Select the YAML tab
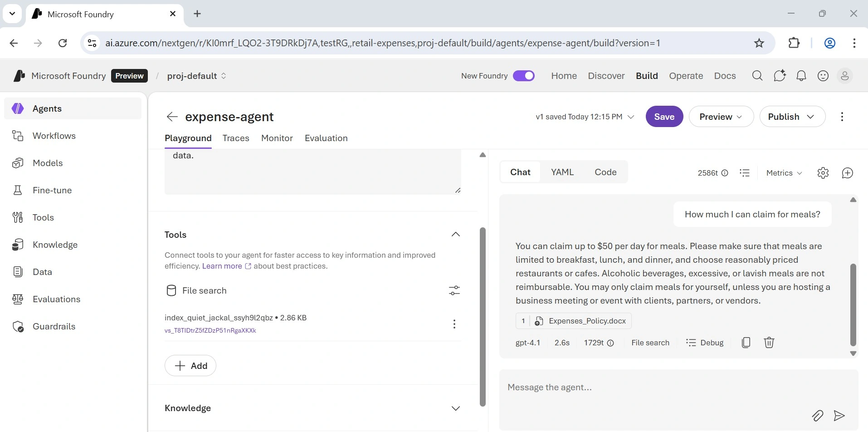This screenshot has height=432, width=868. (x=562, y=172)
